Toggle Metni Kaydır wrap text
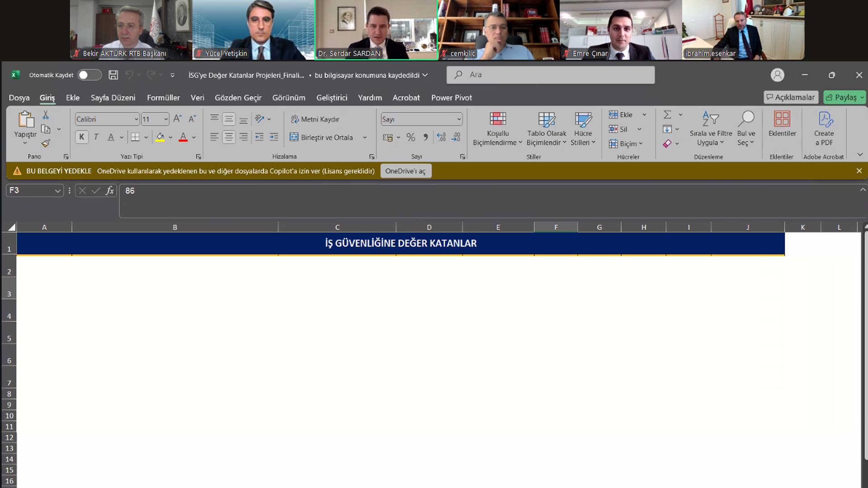The height and width of the screenshot is (488, 868). pos(315,119)
